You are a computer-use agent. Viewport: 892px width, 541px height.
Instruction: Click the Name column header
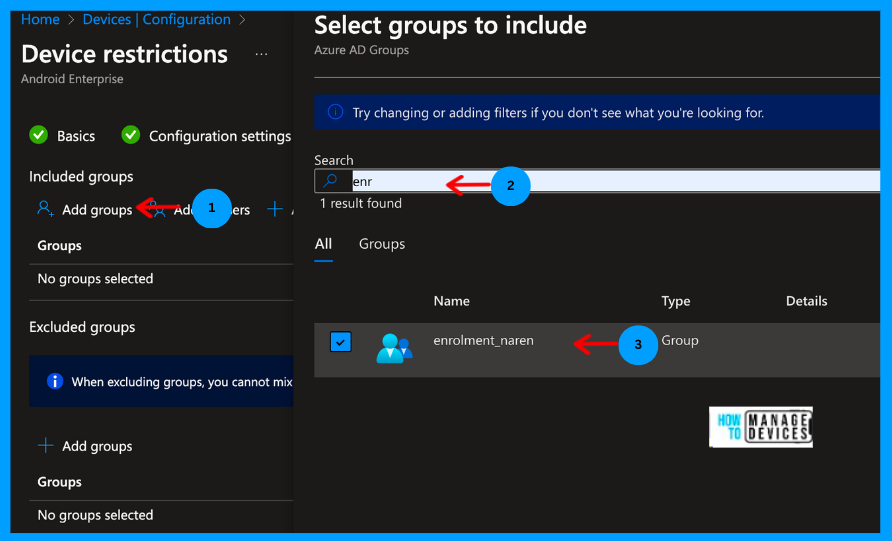[452, 301]
